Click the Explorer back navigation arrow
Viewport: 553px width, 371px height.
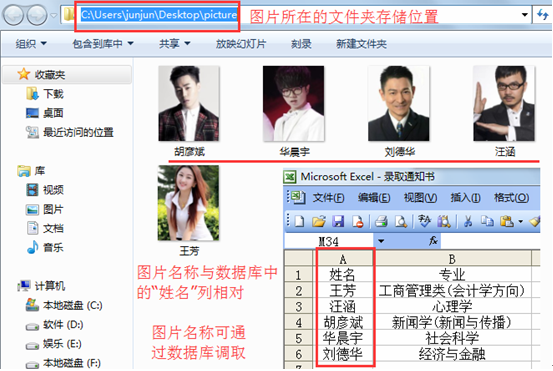pos(13,15)
